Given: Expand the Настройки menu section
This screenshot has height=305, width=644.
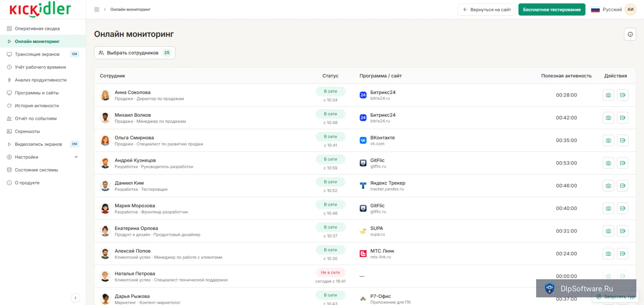Looking at the screenshot, I should pos(43,157).
